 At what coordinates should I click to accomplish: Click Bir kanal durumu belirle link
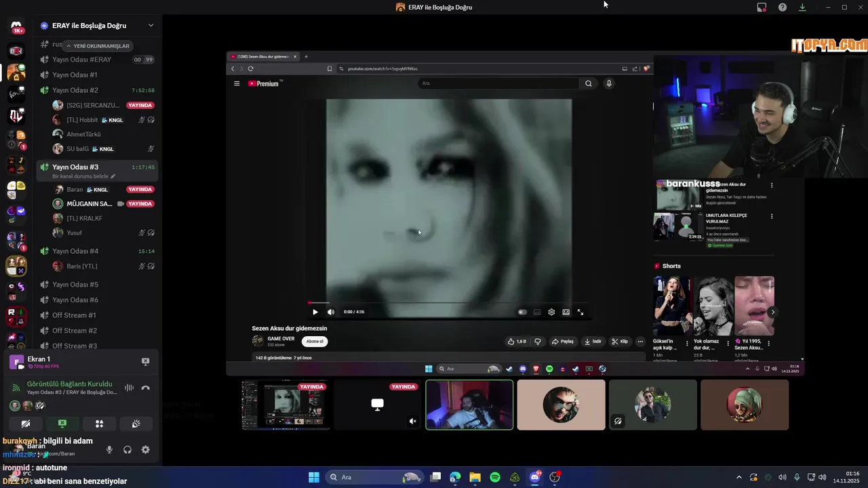tap(84, 176)
